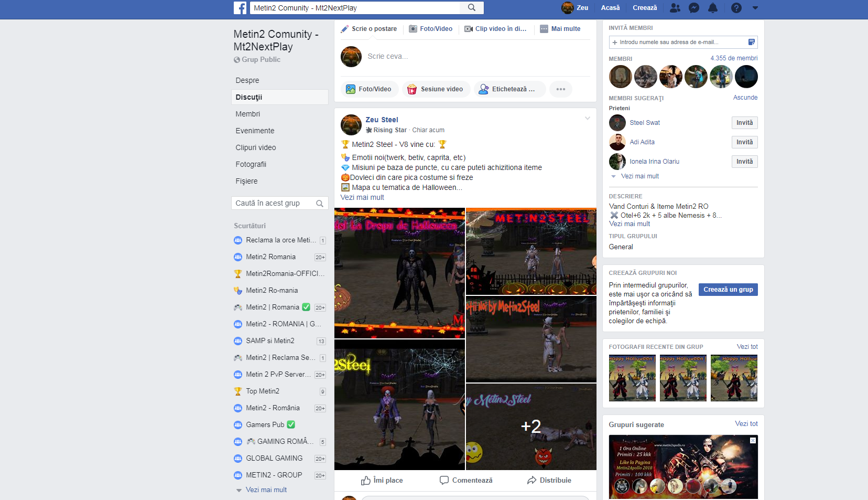Select Foto/Video composer tab
This screenshot has height=500, width=868.
431,29
